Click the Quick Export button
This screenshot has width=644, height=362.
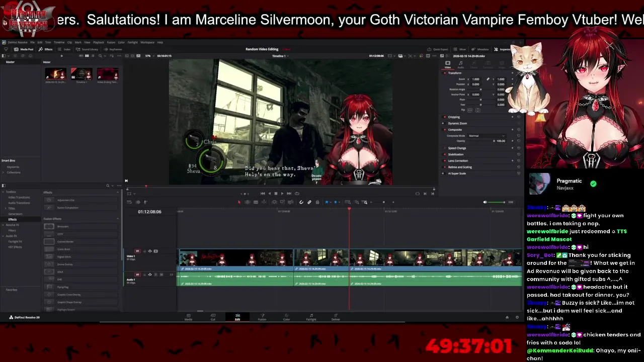(x=438, y=49)
